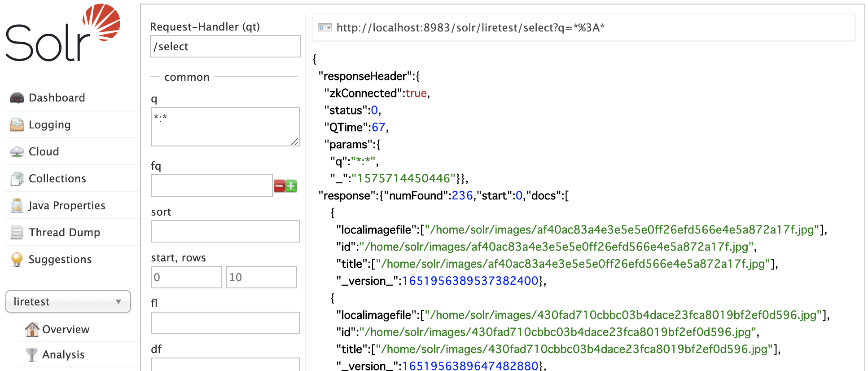Image resolution: width=868 pixels, height=371 pixels.
Task: Open the liretest Overview page
Action: pos(66,329)
